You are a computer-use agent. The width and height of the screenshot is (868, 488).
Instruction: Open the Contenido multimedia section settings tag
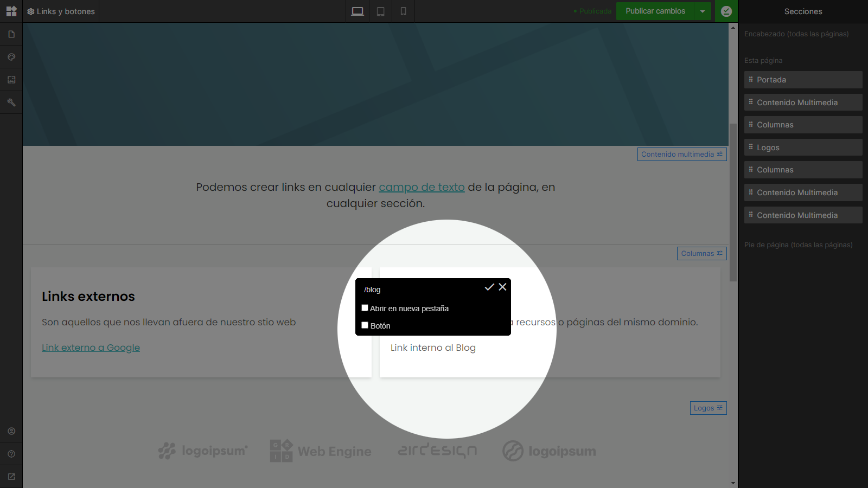click(682, 155)
